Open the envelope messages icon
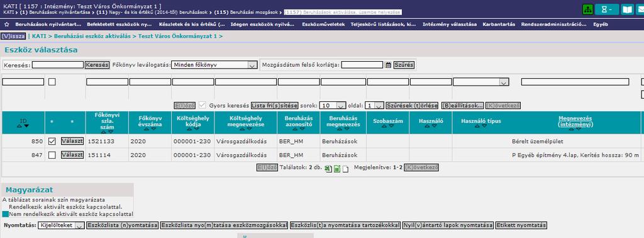Image resolution: width=644 pixels, height=238 pixels. point(640,9)
